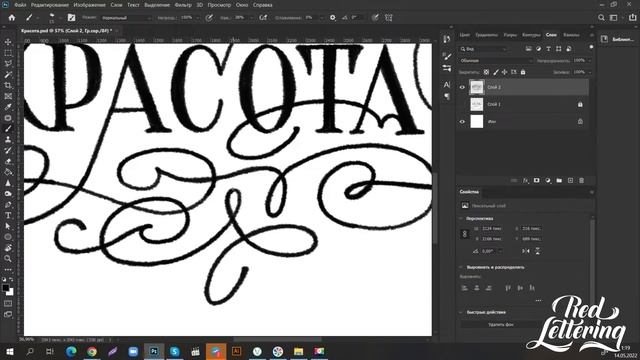Select the Horizontal Type tool
The width and height of the screenshot is (640, 360).
[8, 215]
